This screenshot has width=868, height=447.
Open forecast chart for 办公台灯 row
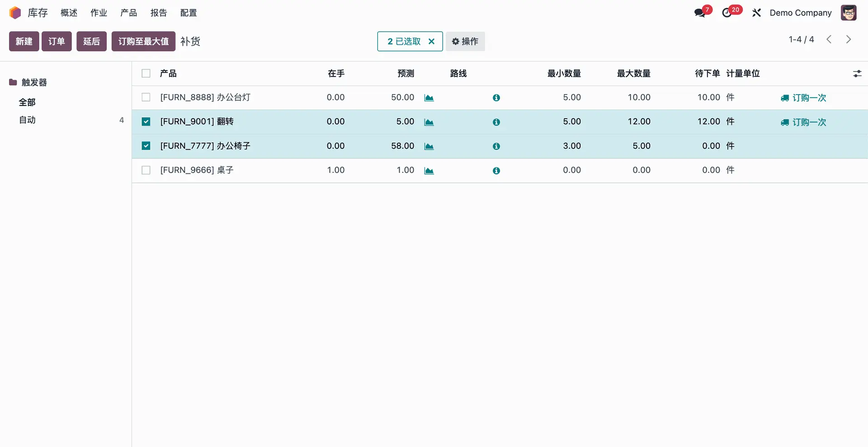[x=429, y=98]
